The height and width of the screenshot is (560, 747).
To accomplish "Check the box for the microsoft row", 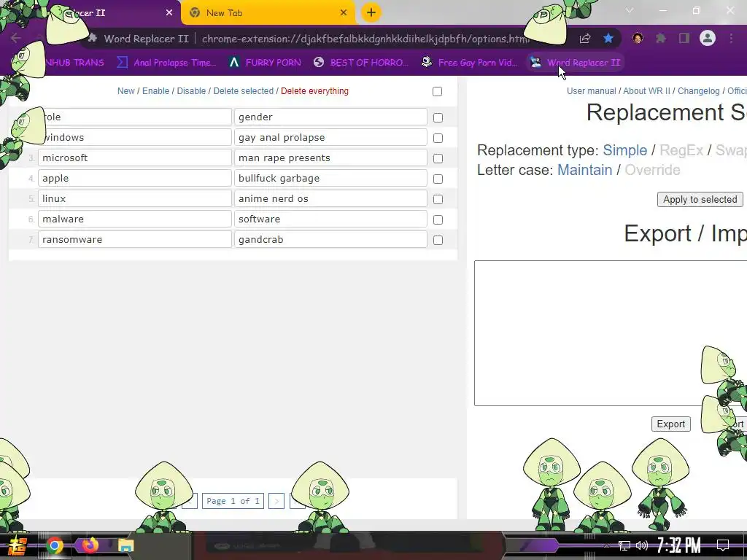I will point(438,158).
